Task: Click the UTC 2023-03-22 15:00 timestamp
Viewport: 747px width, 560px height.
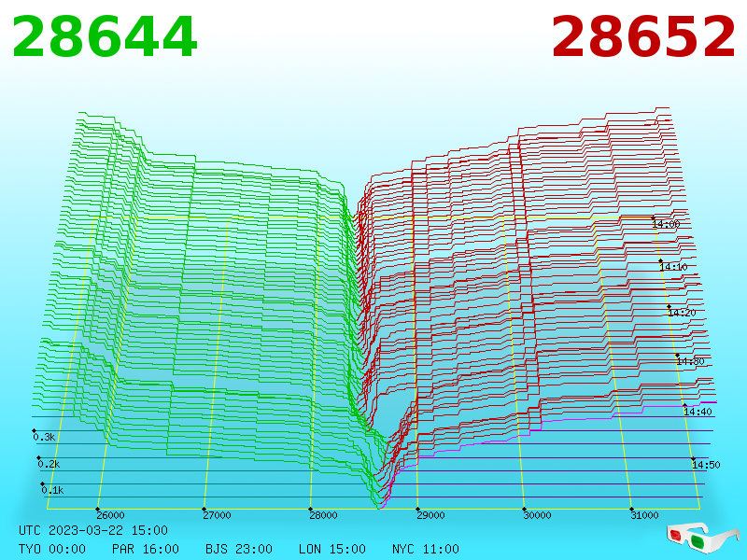Action: 93,530
